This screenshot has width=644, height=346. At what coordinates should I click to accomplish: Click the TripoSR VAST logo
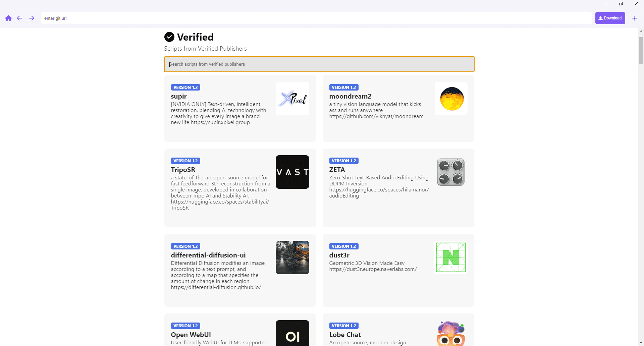(x=292, y=172)
